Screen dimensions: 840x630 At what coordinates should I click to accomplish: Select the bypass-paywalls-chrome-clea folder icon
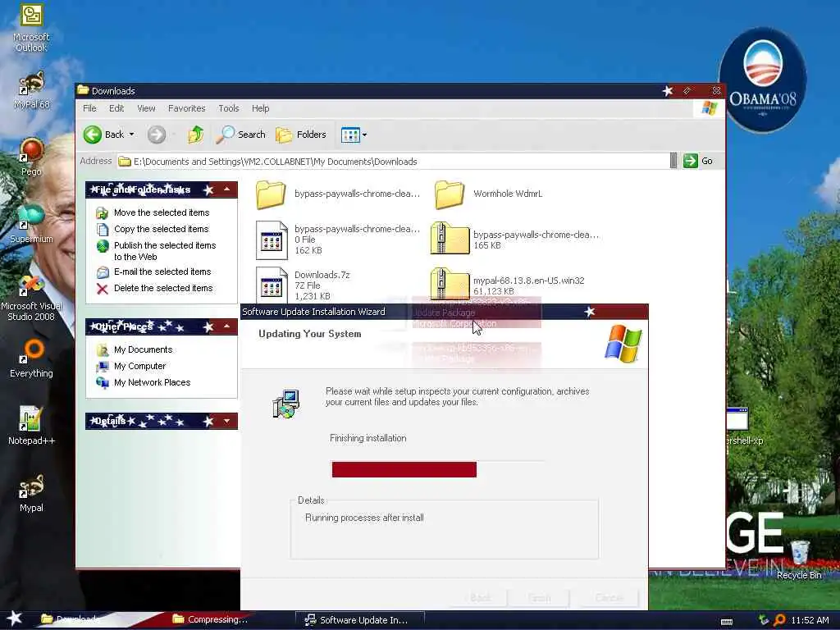[x=271, y=194]
